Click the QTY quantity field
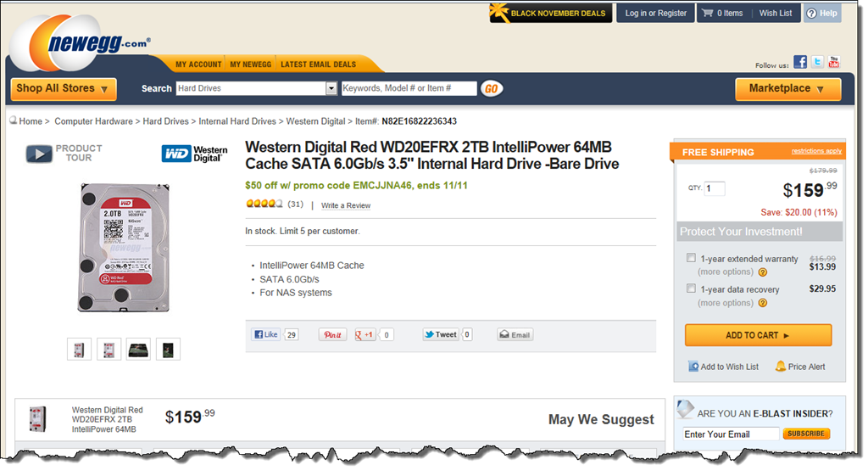This screenshot has width=868, height=476. click(714, 188)
